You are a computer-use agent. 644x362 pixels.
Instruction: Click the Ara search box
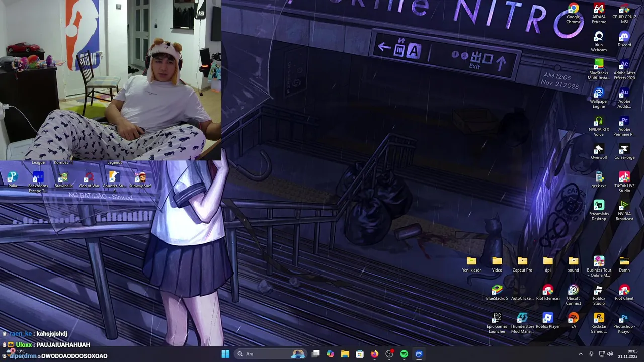pos(272,354)
